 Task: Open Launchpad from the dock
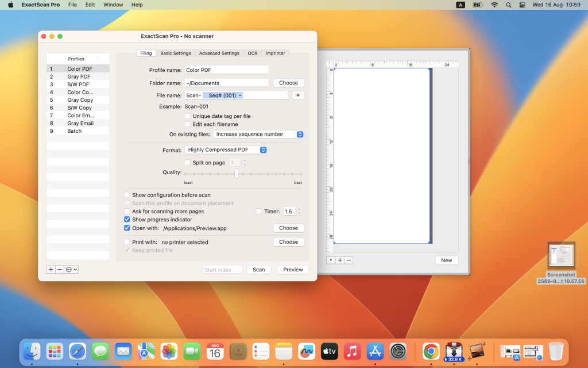pos(55,351)
